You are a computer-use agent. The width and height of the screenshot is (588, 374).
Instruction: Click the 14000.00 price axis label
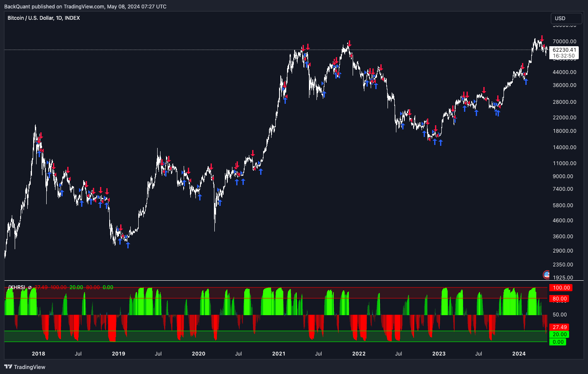click(x=564, y=147)
